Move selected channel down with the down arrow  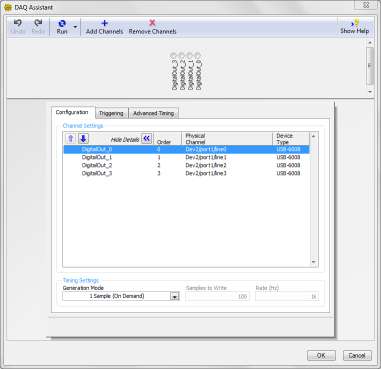tap(83, 139)
